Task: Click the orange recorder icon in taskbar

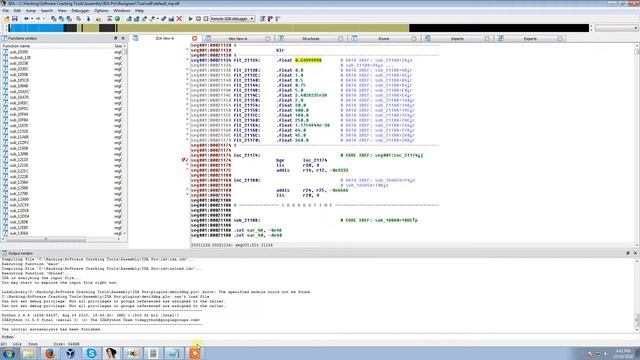Action: pyautogui.click(x=195, y=353)
